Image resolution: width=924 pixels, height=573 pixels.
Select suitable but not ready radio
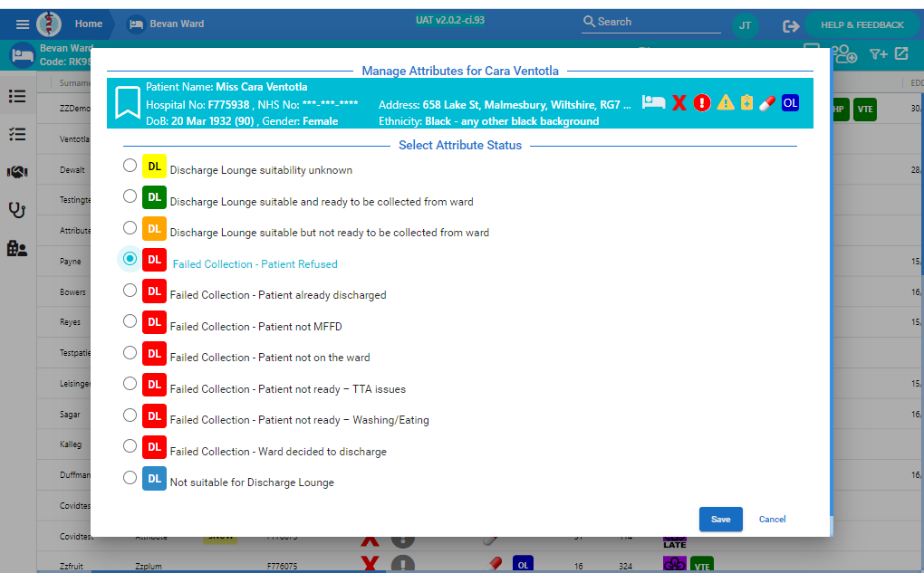pos(130,227)
